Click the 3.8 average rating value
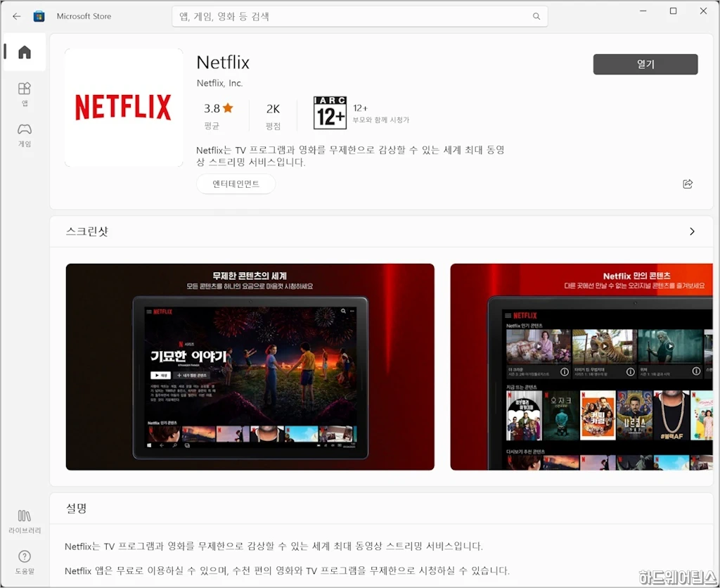Image resolution: width=720 pixels, height=588 pixels. (x=212, y=108)
